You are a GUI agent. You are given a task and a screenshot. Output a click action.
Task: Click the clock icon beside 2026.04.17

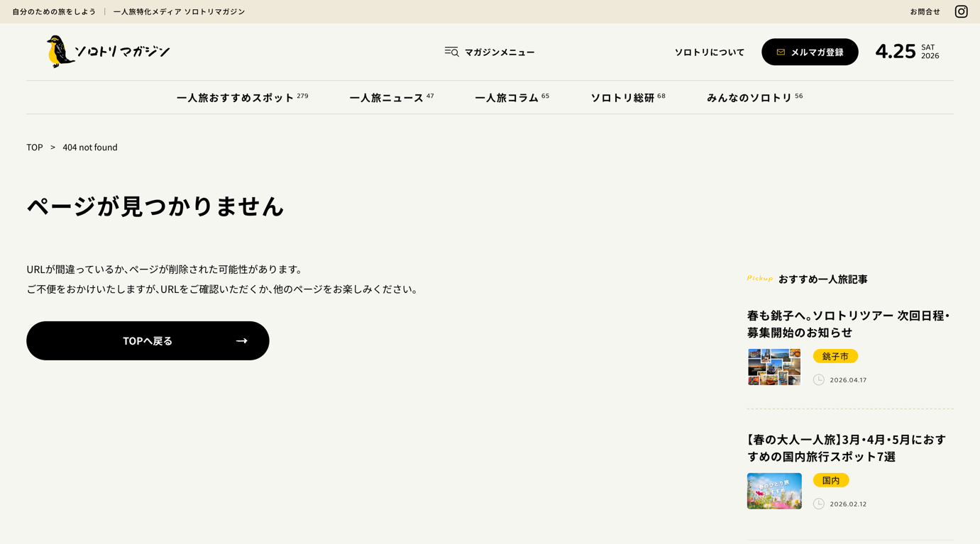point(818,380)
